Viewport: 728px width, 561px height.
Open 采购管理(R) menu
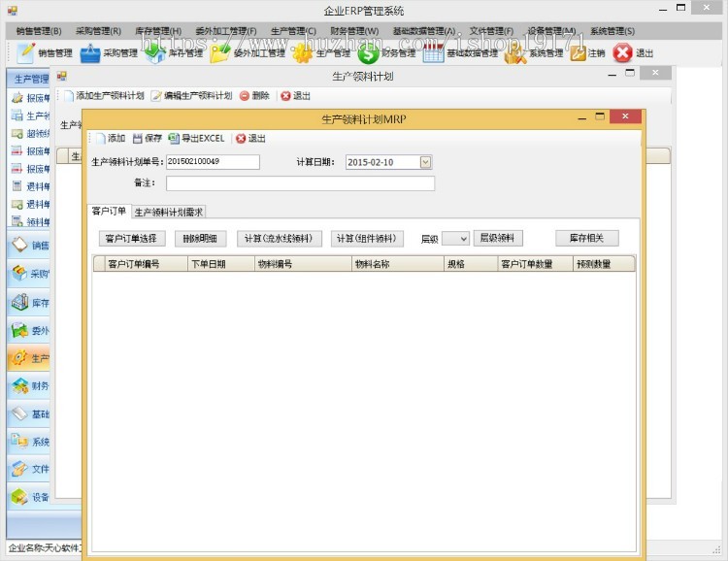coord(98,31)
